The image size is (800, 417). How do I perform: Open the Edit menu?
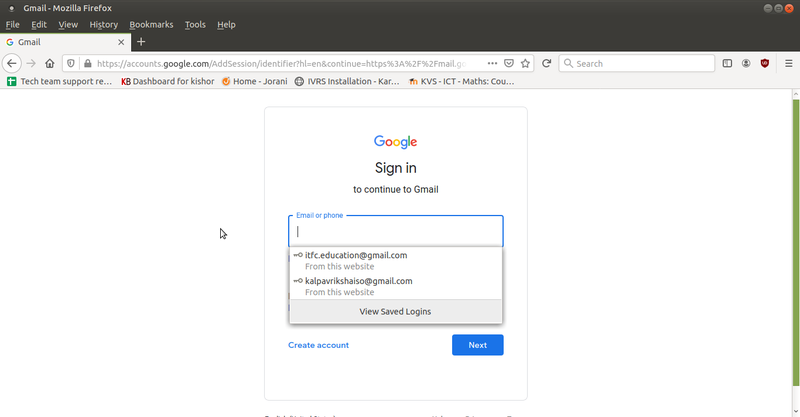point(39,24)
